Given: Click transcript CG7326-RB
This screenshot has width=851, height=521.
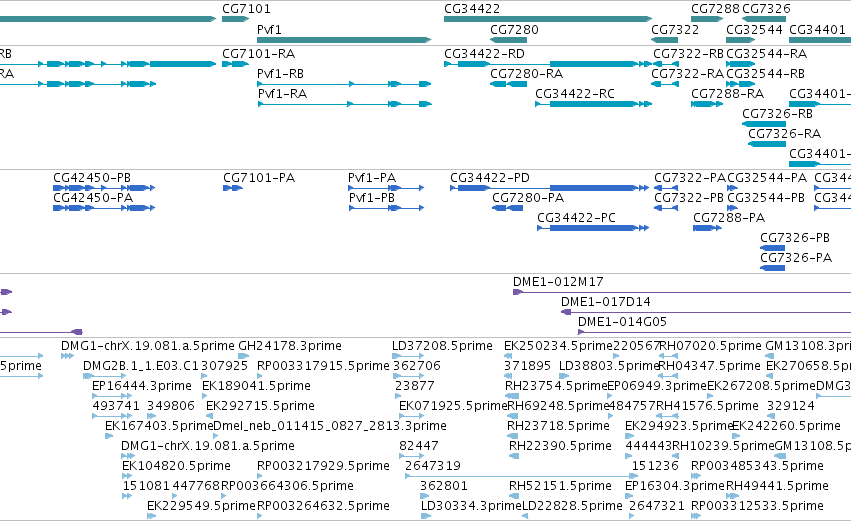Looking at the screenshot, I should (777, 114).
